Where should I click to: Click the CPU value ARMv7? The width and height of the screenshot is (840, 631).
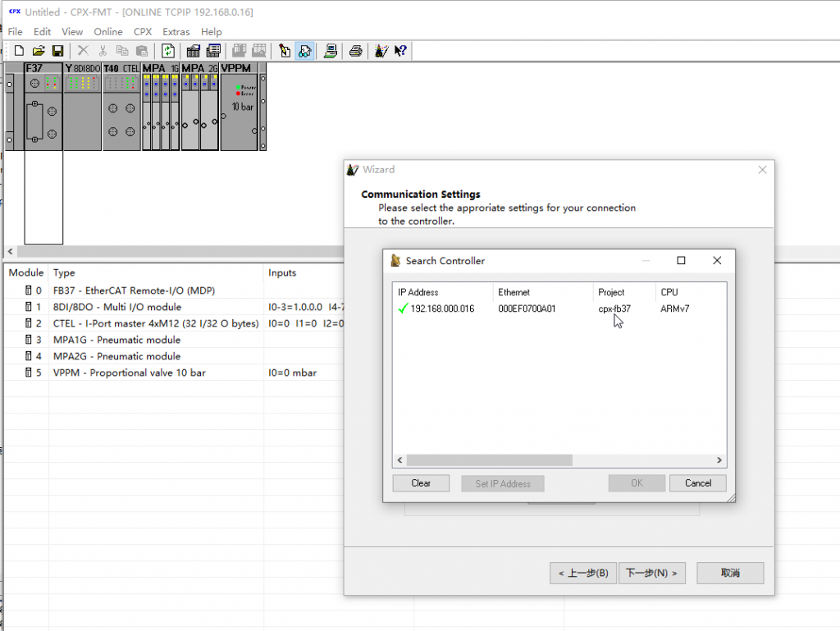coord(674,309)
